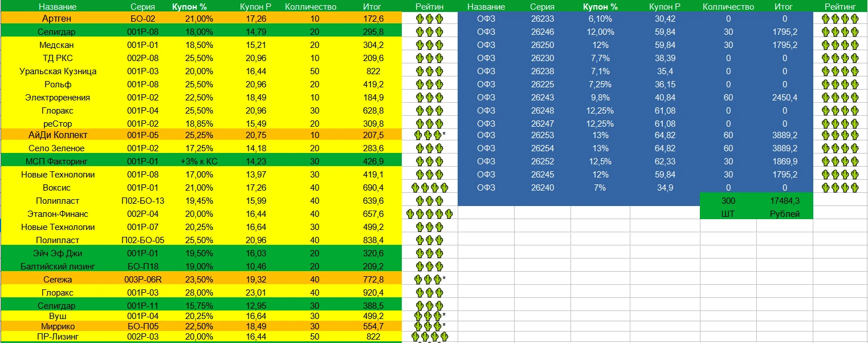
Task: Select the coupon cell +3% к КС
Action: (x=198, y=162)
